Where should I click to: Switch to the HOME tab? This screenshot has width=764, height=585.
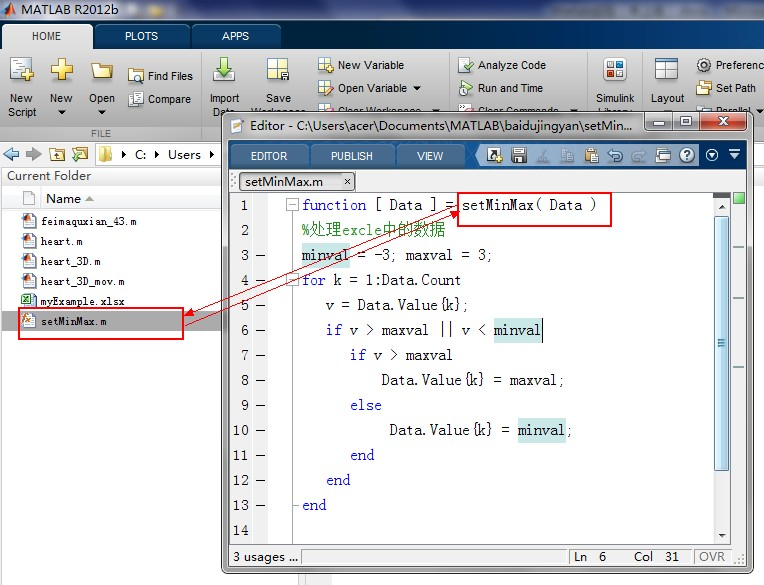[x=46, y=36]
